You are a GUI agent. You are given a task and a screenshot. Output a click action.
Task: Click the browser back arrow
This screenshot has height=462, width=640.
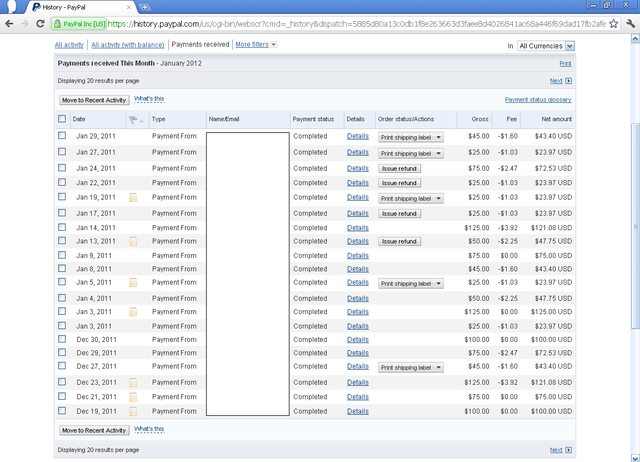pyautogui.click(x=9, y=24)
